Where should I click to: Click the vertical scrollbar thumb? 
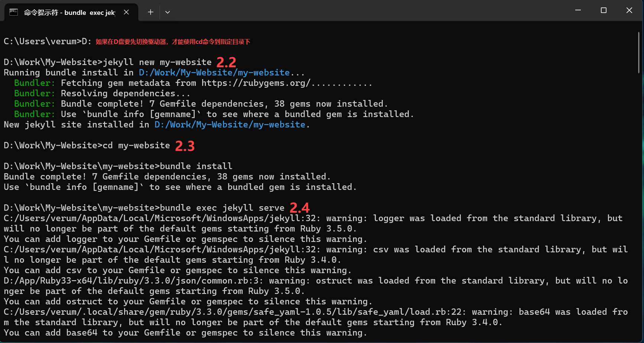pos(639,52)
